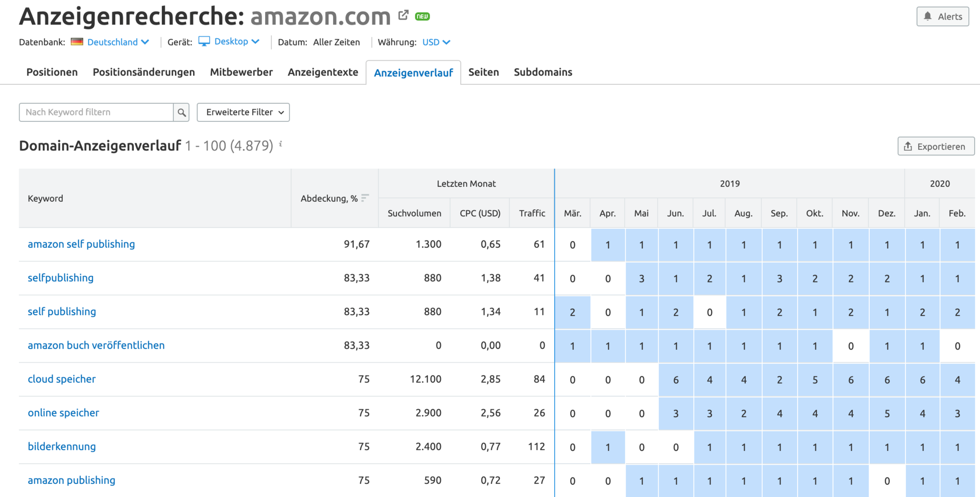Click the keyword filter search magnifier
The image size is (980, 497).
pos(181,112)
